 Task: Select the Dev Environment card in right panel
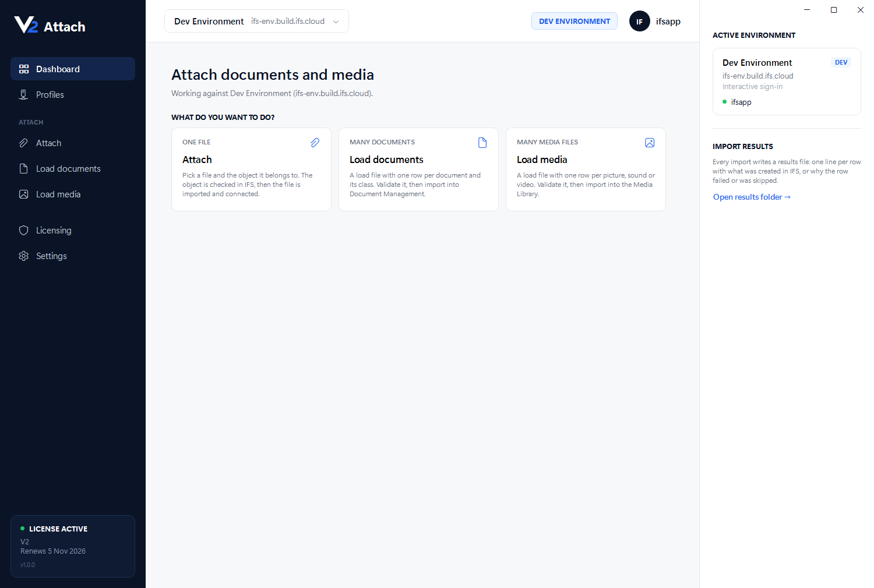pyautogui.click(x=787, y=82)
